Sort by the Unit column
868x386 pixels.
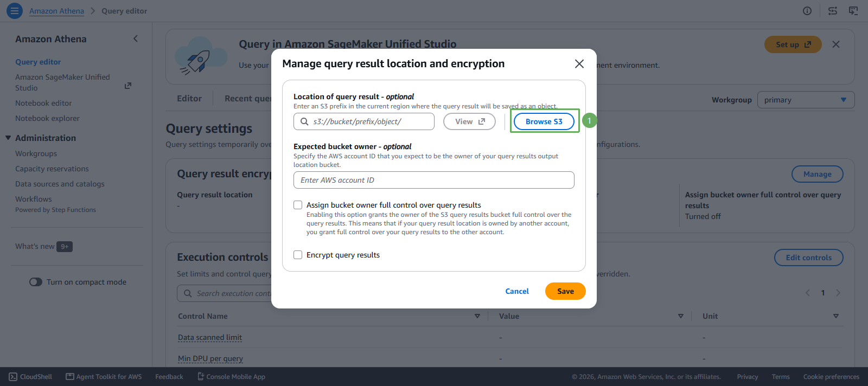pyautogui.click(x=836, y=316)
